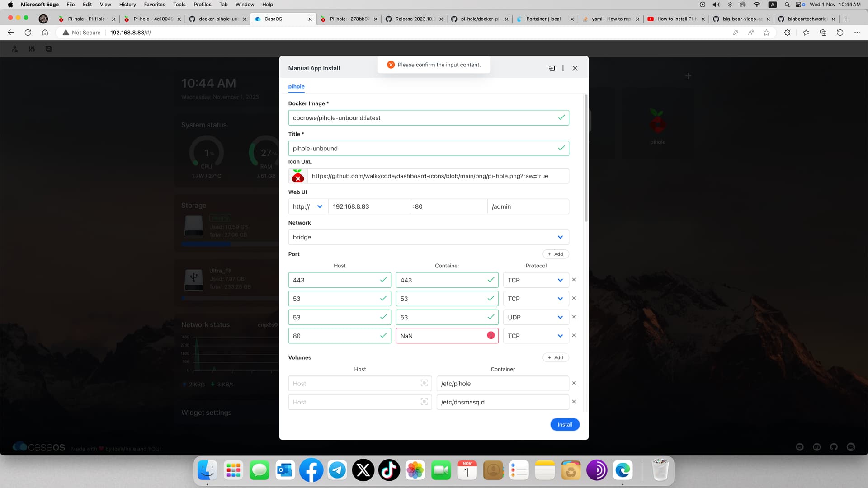The height and width of the screenshot is (488, 868).
Task: Open the Profiles menu in menu bar
Action: tap(203, 5)
